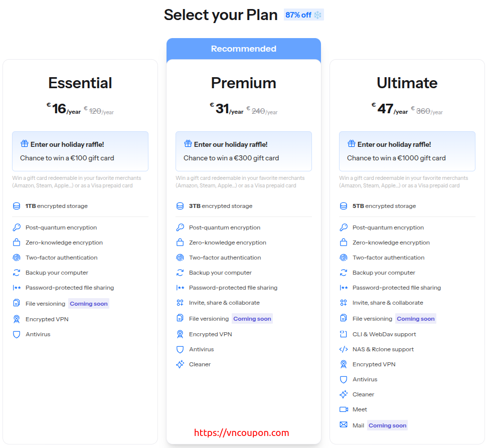Click the Cleaner sparkle icon in Ultimate plan

click(344, 394)
